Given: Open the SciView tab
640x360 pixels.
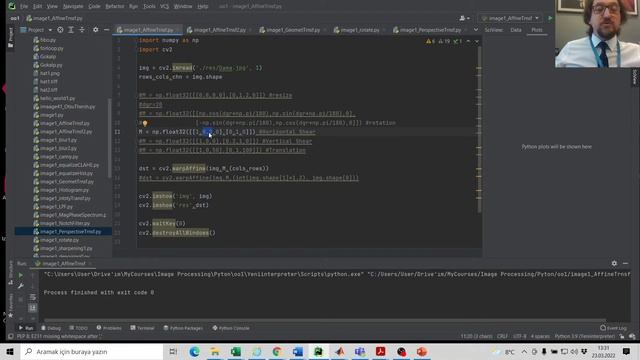Looking at the screenshot, I should coord(493,30).
